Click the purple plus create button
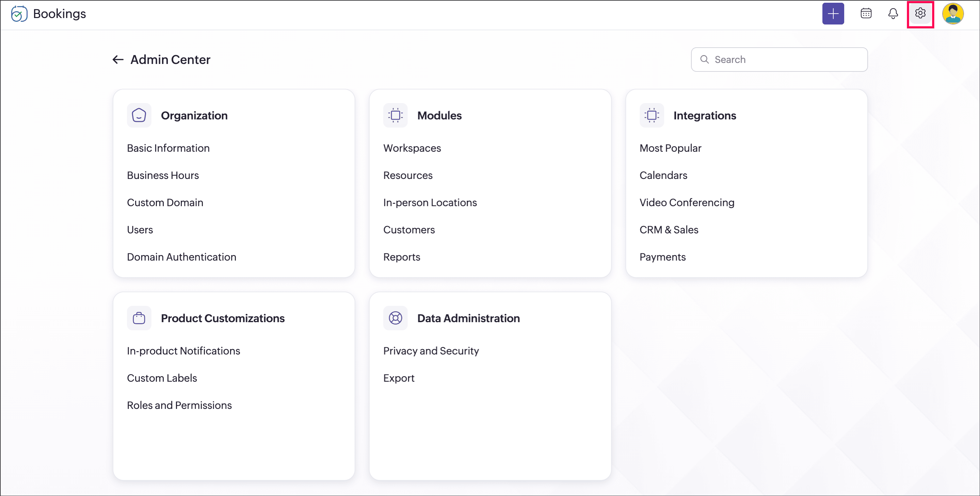Image resolution: width=980 pixels, height=496 pixels. (x=833, y=14)
